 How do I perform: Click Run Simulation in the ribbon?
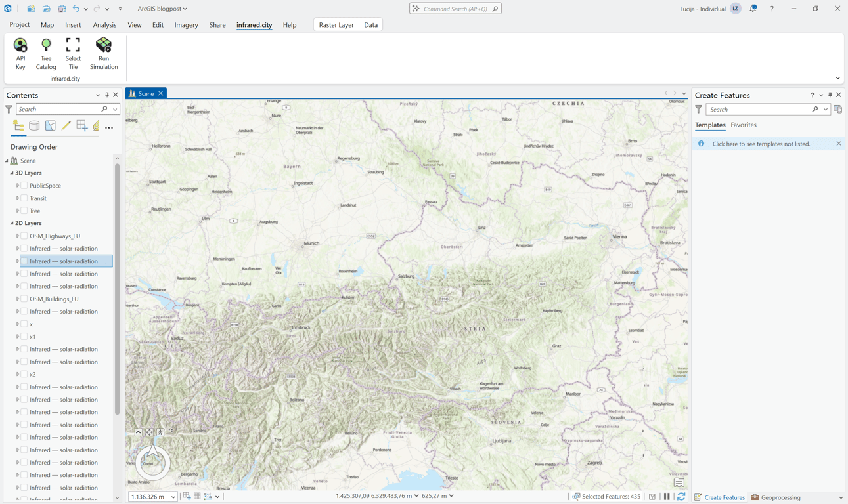(104, 53)
